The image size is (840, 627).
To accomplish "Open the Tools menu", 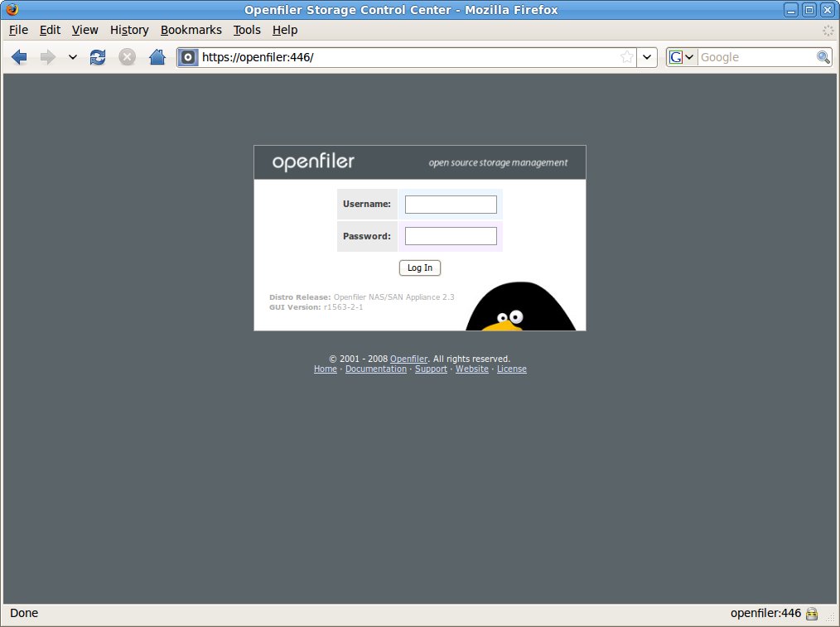I will coord(247,30).
